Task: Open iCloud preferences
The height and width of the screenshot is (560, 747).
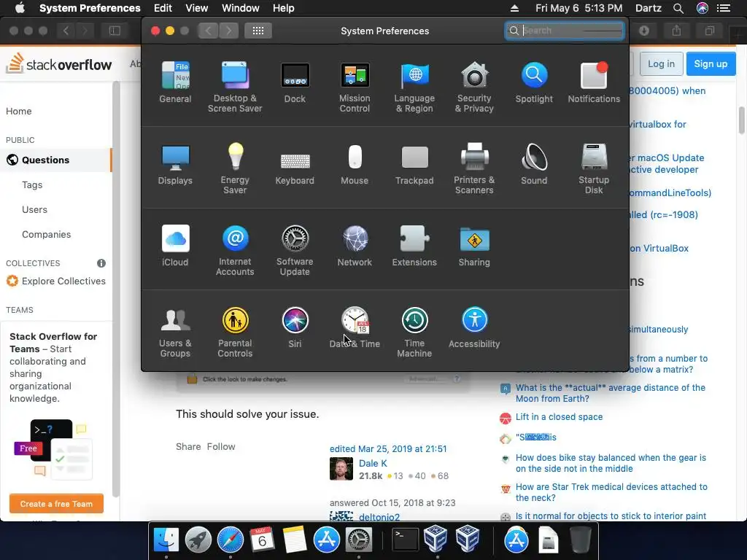Action: click(175, 246)
